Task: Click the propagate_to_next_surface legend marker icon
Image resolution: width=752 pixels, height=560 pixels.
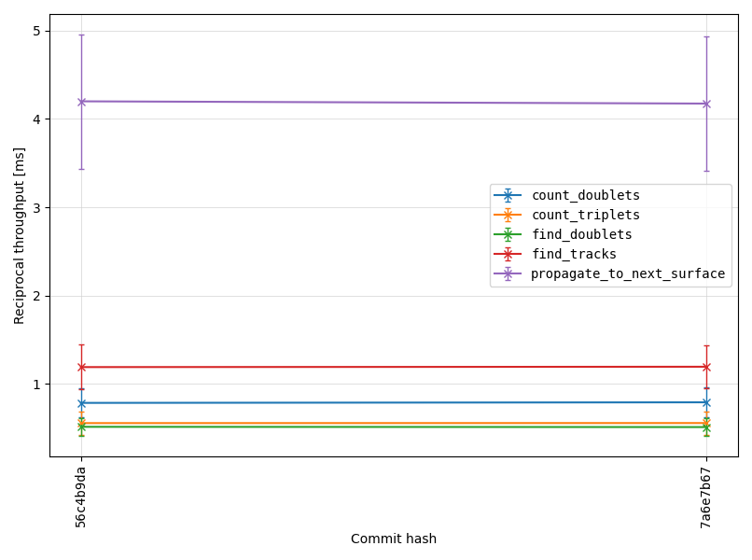Action: pyautogui.click(x=508, y=274)
